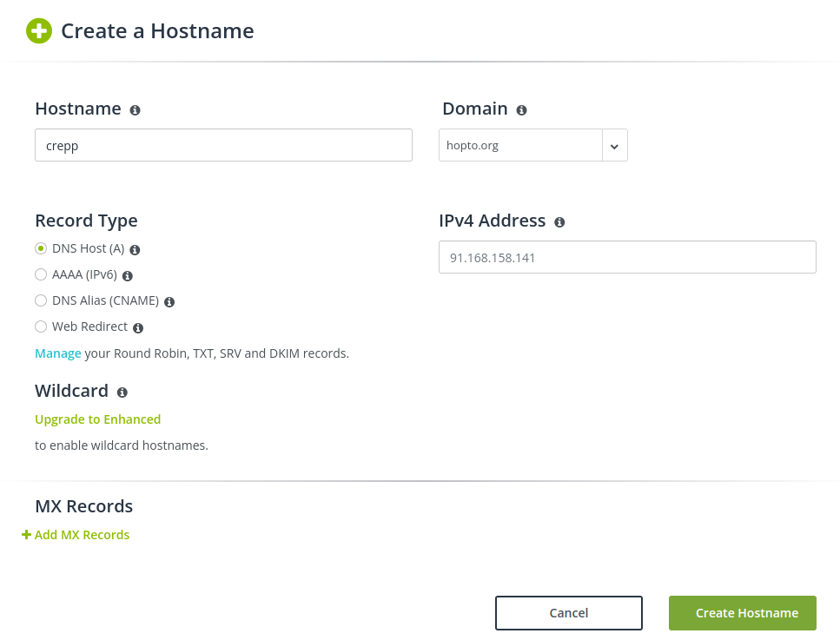The height and width of the screenshot is (640, 840).
Task: Follow the Upgrade to Enhanced link
Action: tap(97, 419)
